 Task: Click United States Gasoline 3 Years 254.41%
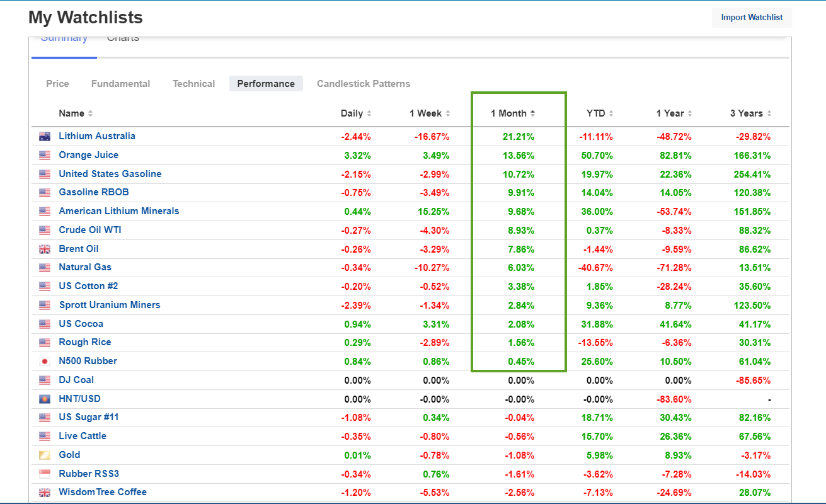752,175
